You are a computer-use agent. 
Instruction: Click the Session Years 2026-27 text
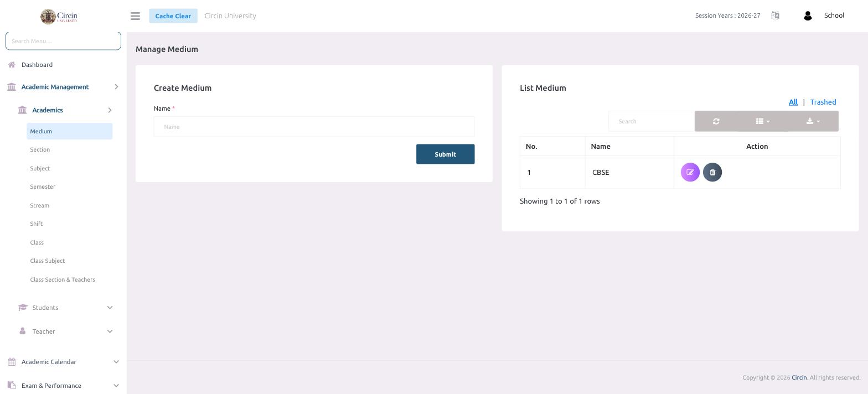[x=728, y=15]
